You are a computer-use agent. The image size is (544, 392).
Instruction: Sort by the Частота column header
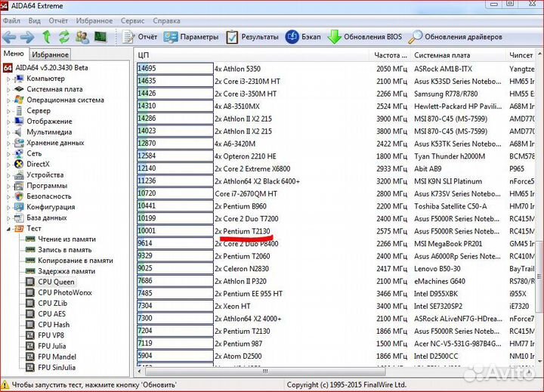(391, 55)
